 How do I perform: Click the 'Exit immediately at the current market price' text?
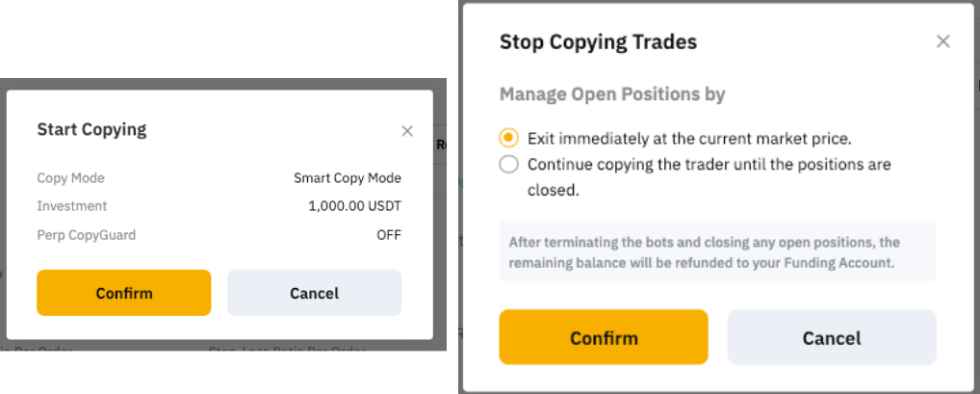coord(689,138)
